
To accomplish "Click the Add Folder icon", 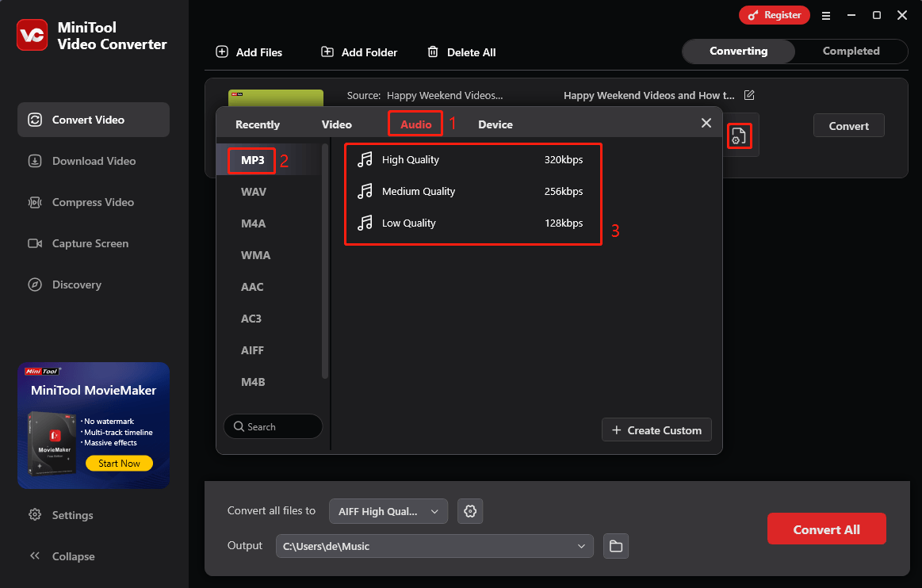I will (x=327, y=52).
